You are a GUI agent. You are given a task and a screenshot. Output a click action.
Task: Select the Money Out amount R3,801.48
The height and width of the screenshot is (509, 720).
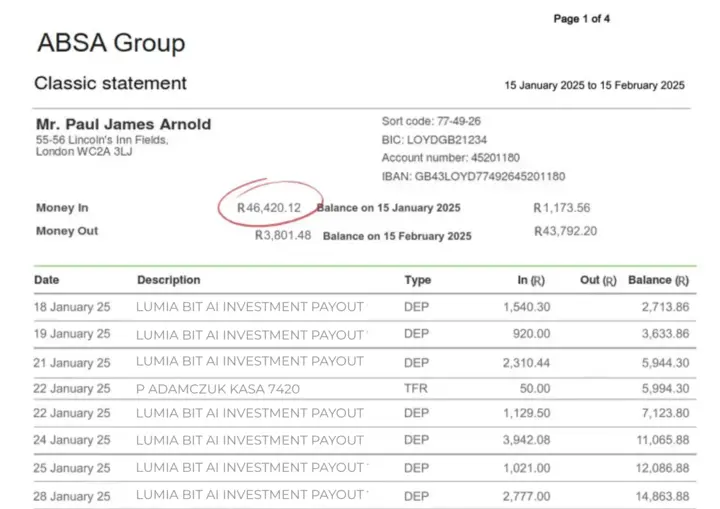(x=283, y=236)
